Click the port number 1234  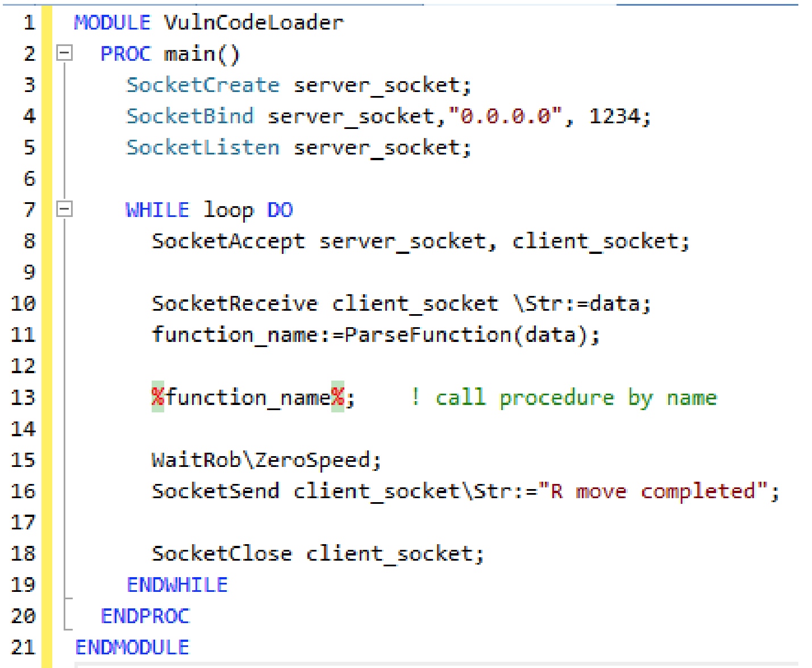[613, 116]
